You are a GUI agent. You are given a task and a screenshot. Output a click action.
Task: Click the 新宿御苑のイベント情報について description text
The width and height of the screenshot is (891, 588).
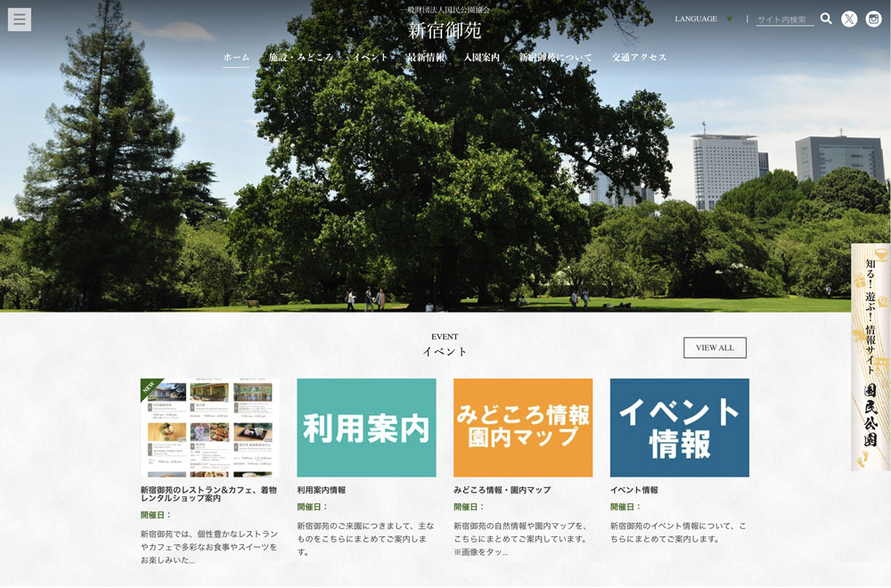point(678,533)
